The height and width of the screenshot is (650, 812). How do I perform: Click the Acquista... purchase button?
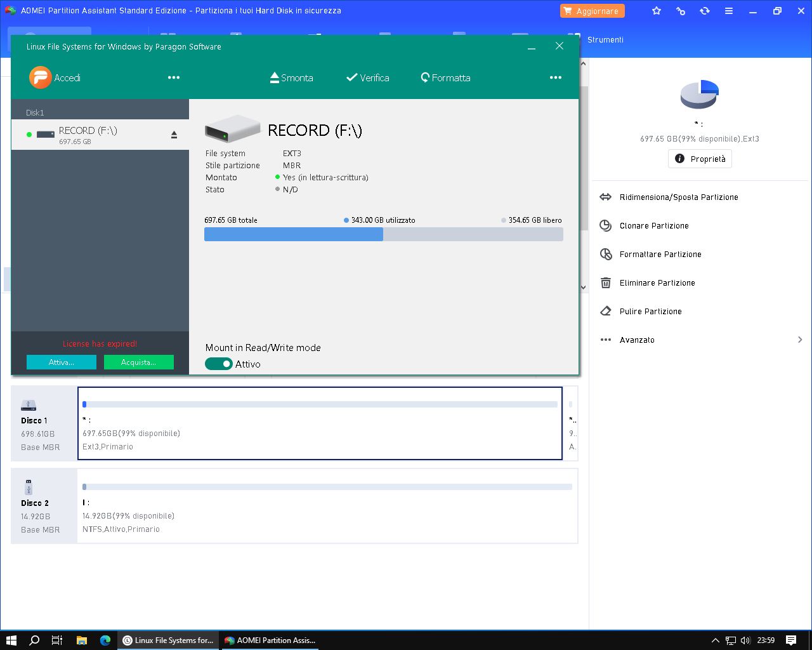pos(138,362)
